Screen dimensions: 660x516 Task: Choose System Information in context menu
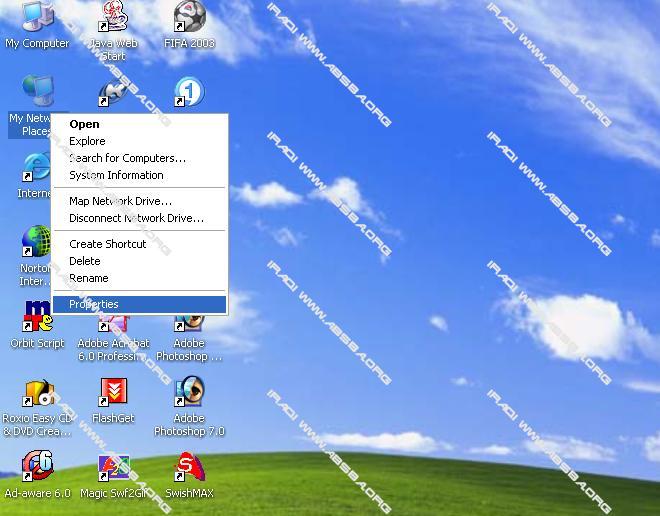139,175
